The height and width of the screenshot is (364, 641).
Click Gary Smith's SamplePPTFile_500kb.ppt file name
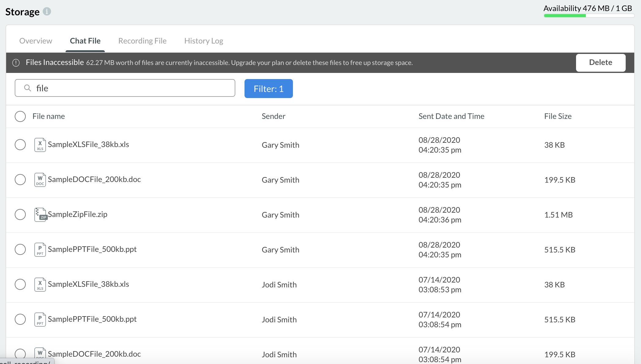pyautogui.click(x=92, y=249)
